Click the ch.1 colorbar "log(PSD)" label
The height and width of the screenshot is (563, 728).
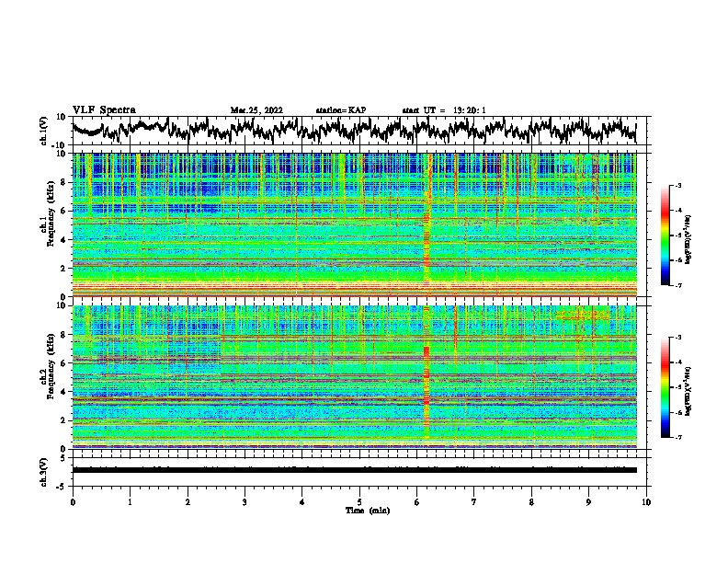688,240
